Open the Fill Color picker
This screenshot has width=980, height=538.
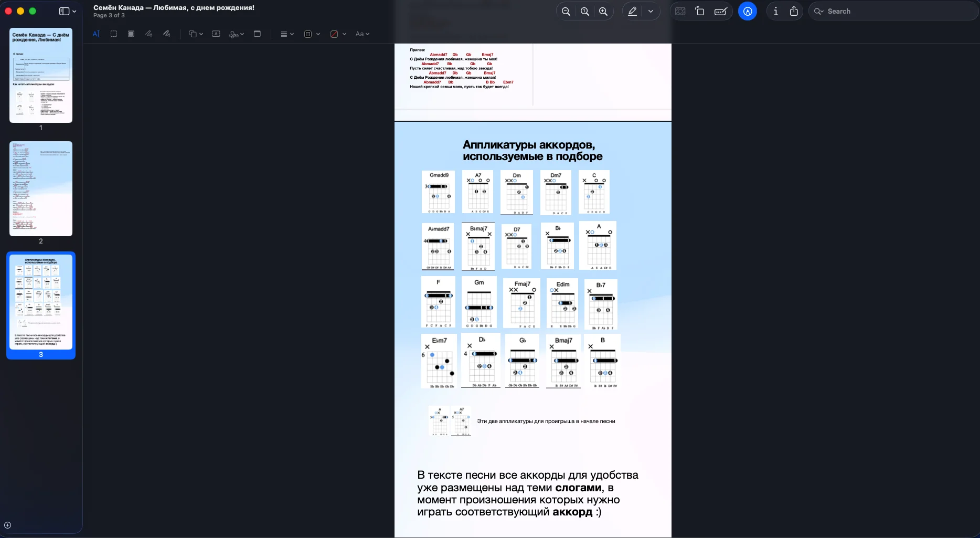click(338, 34)
